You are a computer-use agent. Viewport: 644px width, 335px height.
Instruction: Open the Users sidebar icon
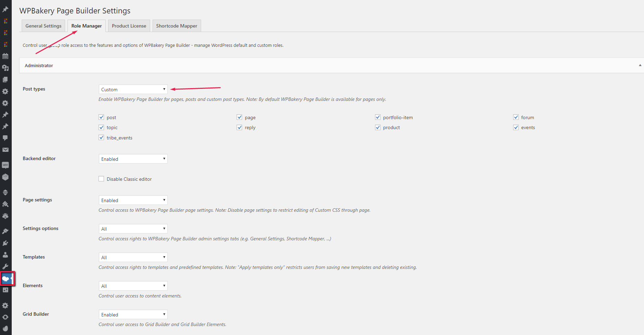coord(5,255)
